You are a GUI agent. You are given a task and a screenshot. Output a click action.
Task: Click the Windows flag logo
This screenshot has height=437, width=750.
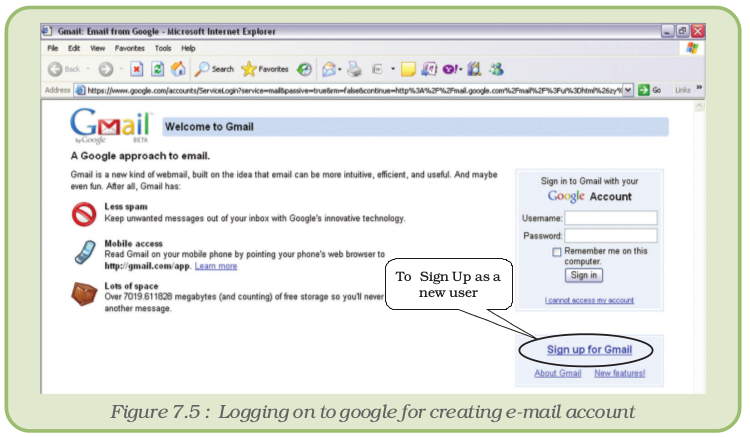click(x=692, y=48)
